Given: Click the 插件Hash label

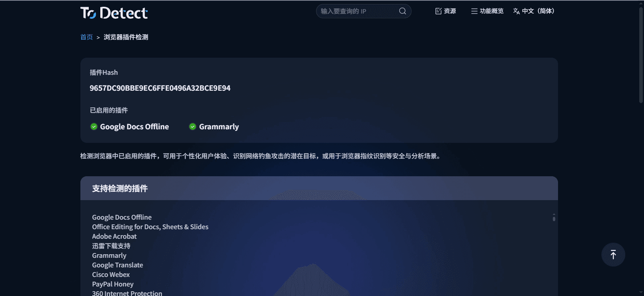Looking at the screenshot, I should [103, 72].
